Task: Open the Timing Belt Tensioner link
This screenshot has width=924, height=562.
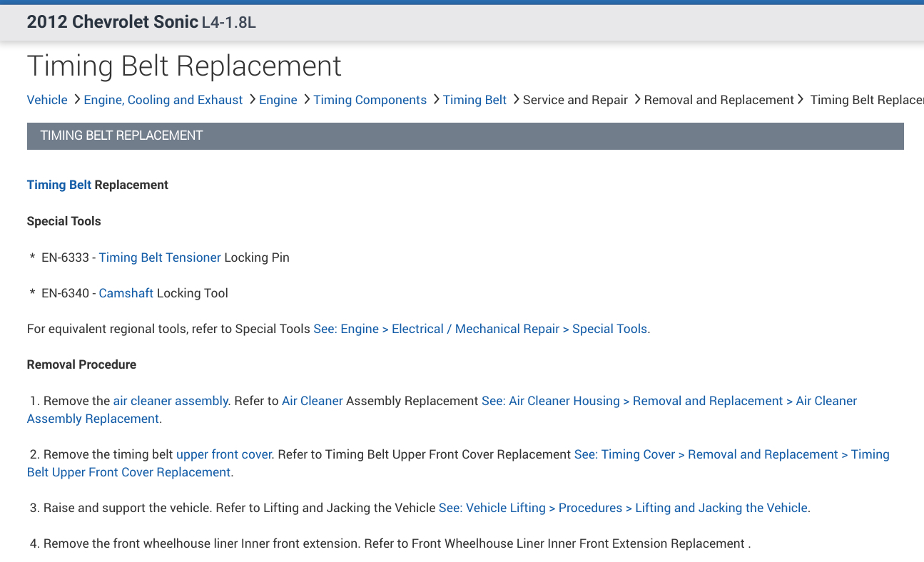Action: pos(160,257)
